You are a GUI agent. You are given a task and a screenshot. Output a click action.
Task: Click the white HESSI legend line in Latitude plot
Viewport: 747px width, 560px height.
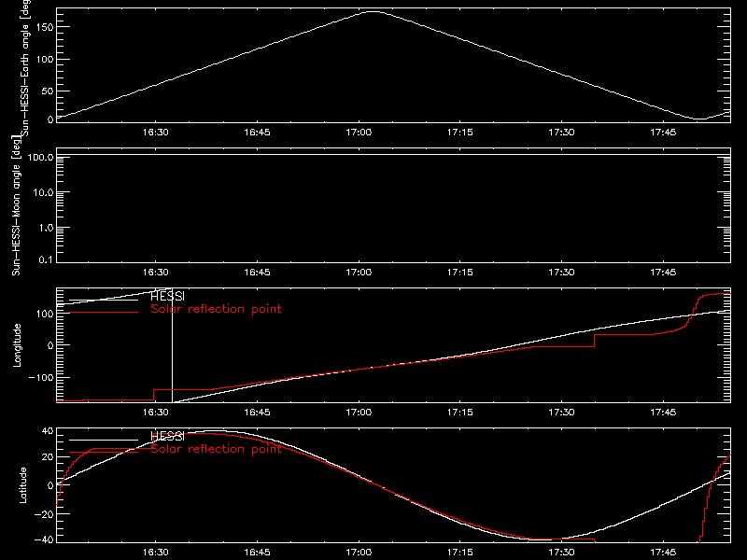pyautogui.click(x=104, y=440)
